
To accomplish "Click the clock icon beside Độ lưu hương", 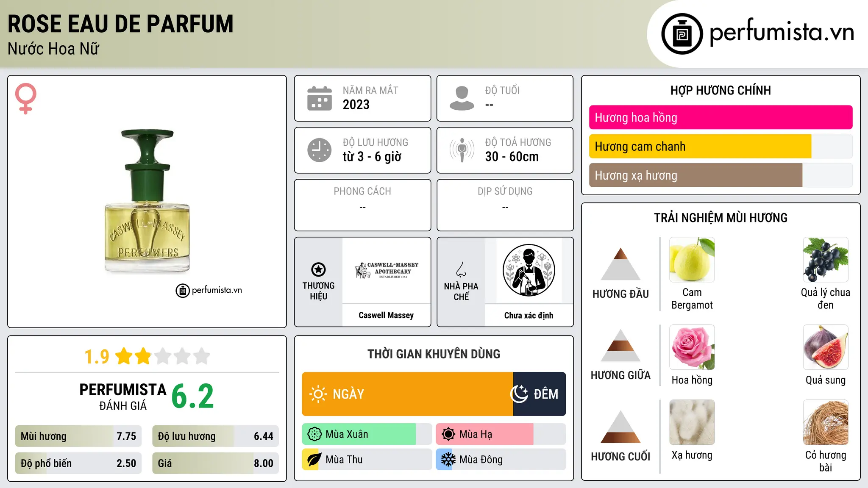I will coord(319,150).
